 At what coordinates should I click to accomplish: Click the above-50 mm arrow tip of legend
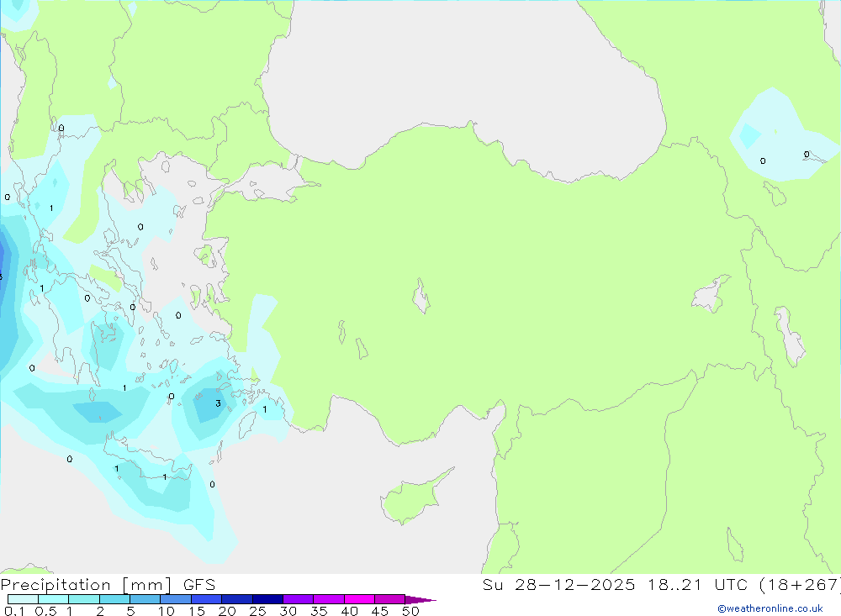(421, 599)
